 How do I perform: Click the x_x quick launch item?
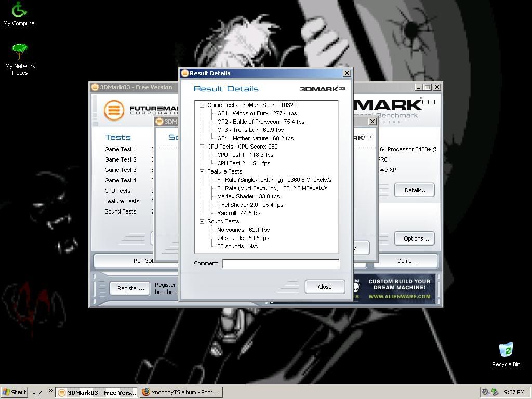(x=37, y=393)
